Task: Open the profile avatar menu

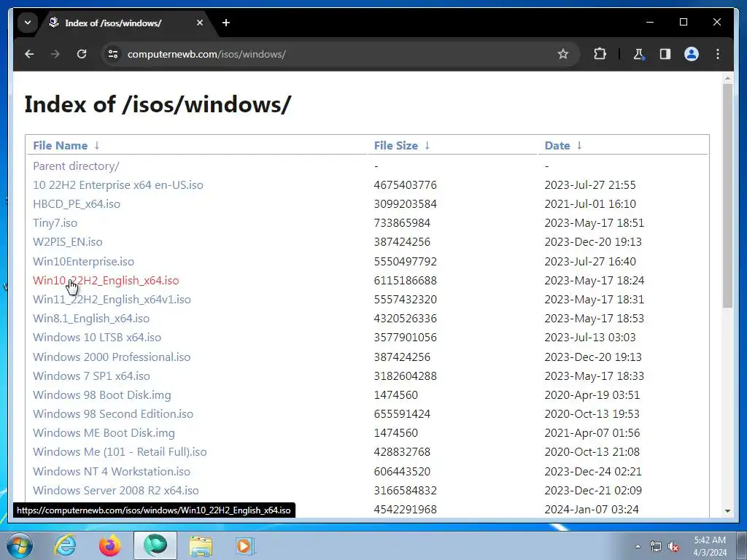Action: tap(692, 54)
